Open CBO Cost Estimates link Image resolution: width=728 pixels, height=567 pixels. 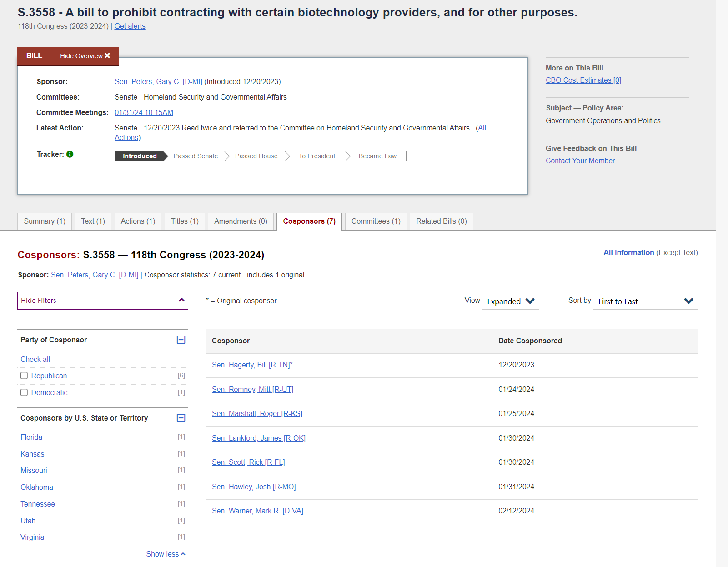pos(583,80)
